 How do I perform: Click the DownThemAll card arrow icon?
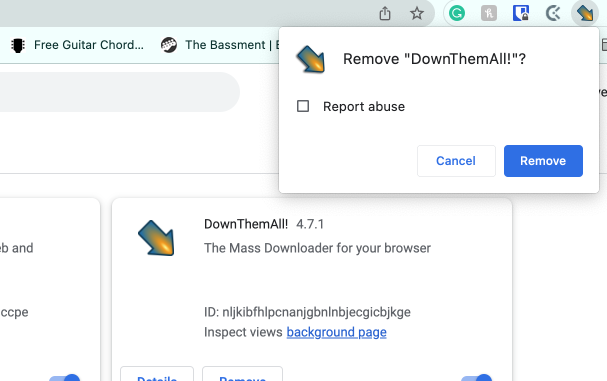point(156,238)
